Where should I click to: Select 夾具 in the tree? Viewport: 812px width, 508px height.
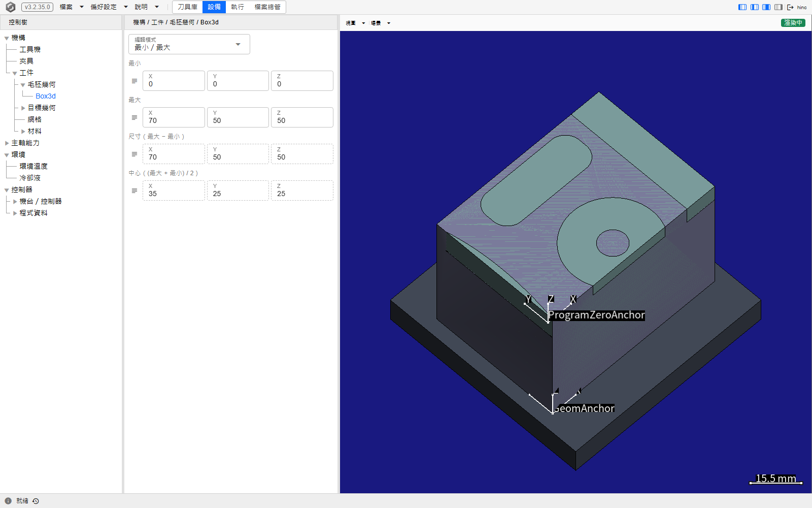point(26,61)
